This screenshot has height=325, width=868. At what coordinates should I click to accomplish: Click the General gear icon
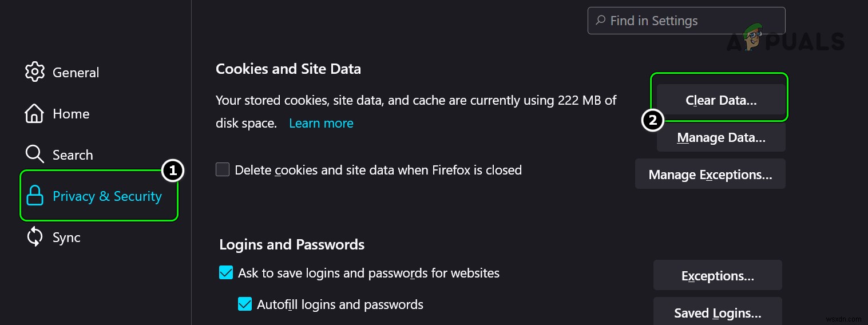pos(35,73)
